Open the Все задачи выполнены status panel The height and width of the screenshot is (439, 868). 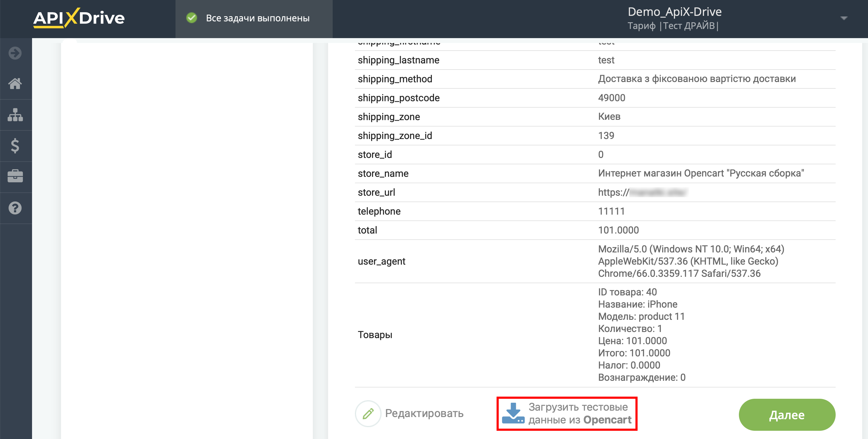(254, 19)
